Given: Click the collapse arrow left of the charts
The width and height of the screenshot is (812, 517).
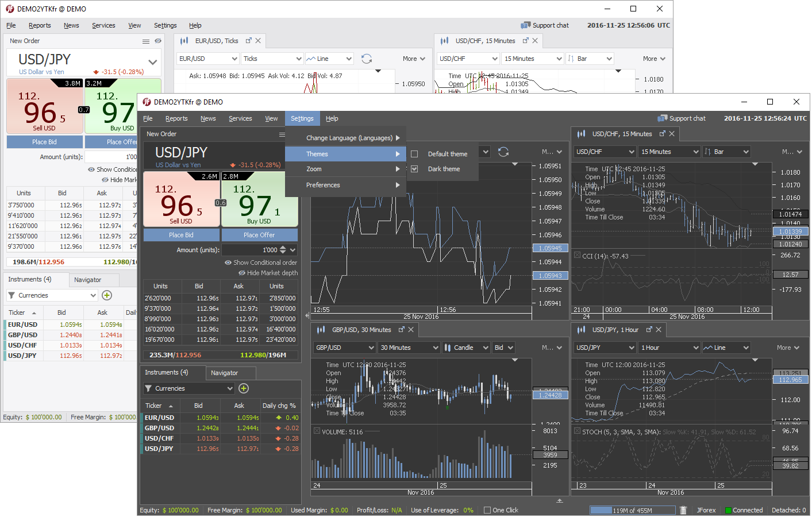Looking at the screenshot, I should click(308, 315).
